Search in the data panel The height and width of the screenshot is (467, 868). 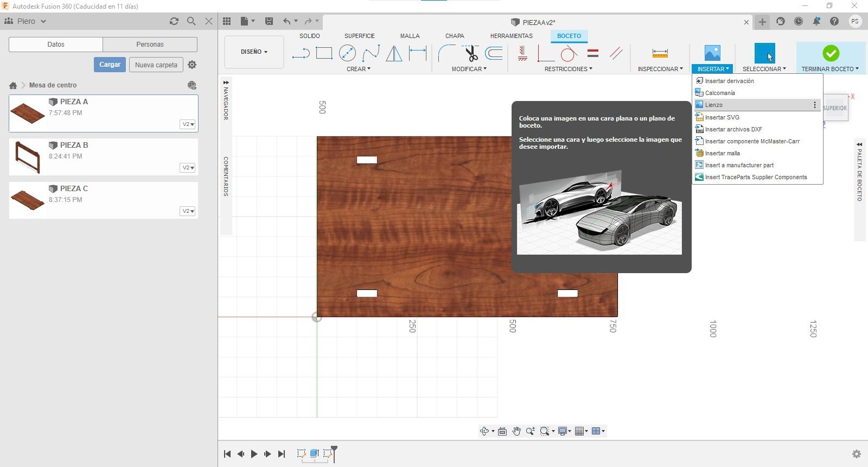tap(192, 21)
